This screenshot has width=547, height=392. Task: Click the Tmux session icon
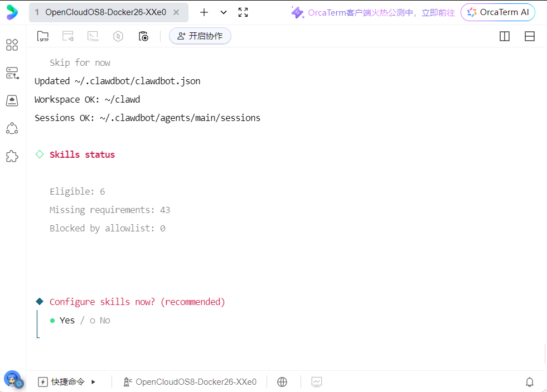[x=93, y=36]
